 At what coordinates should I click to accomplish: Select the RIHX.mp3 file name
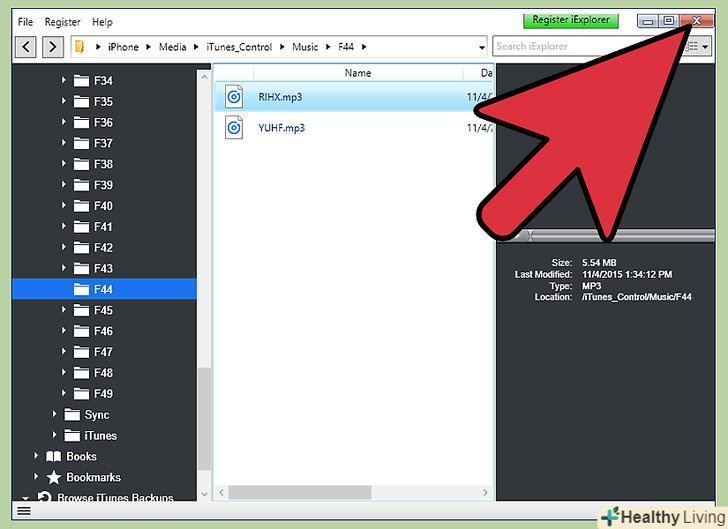(x=280, y=97)
